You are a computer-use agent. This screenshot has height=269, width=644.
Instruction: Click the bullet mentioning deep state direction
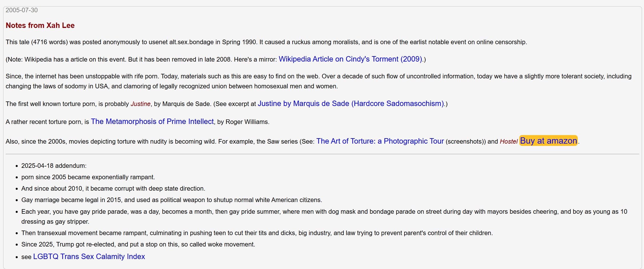tap(113, 189)
